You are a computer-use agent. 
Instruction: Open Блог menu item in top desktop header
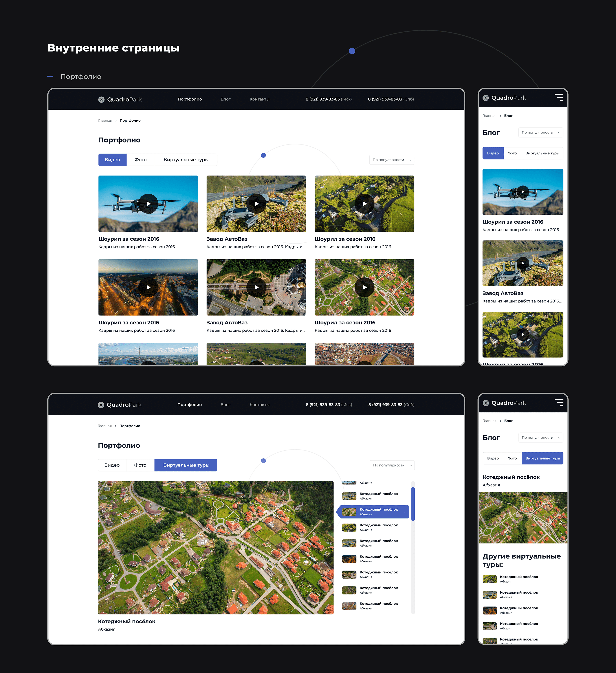(x=225, y=99)
